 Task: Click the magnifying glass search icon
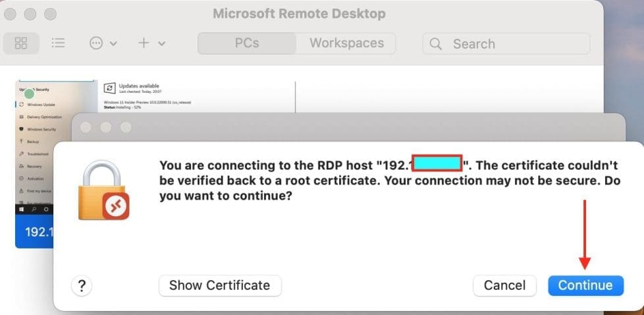436,44
